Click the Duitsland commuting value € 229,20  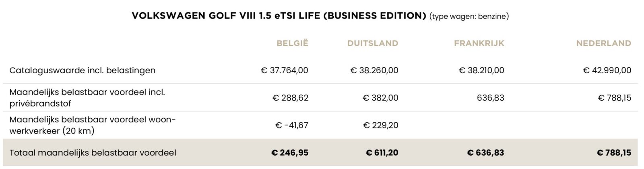point(381,125)
